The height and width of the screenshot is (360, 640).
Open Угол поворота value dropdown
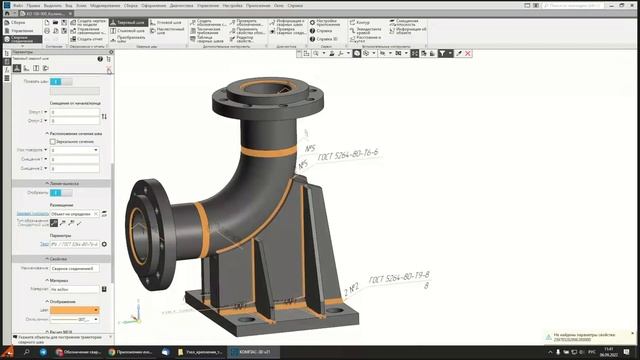point(96,150)
